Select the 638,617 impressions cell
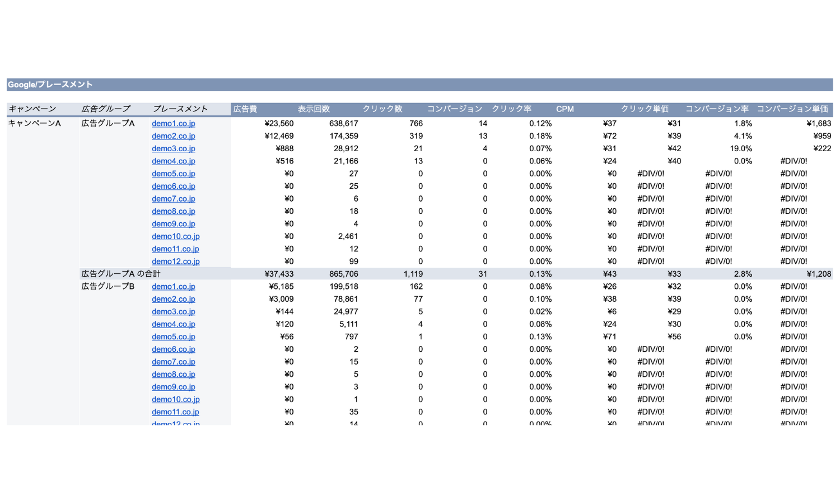 [344, 123]
